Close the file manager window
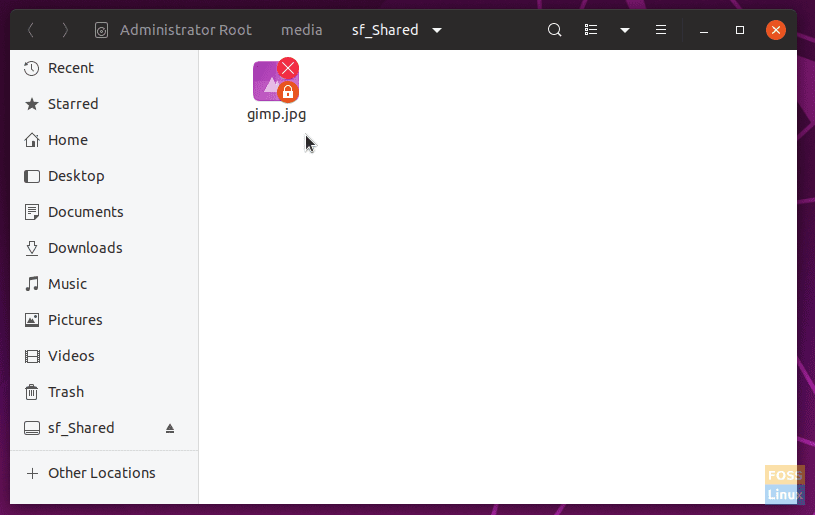Image resolution: width=815 pixels, height=515 pixels. [775, 30]
